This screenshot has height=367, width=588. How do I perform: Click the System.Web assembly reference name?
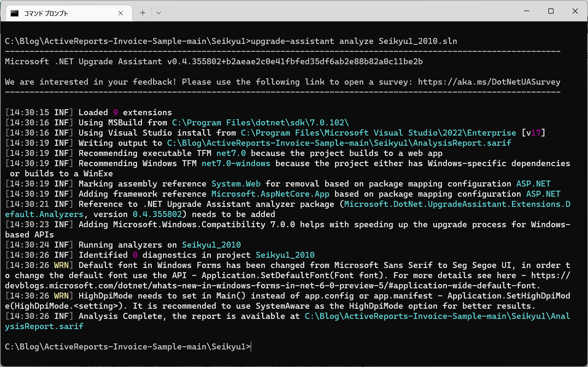click(236, 184)
